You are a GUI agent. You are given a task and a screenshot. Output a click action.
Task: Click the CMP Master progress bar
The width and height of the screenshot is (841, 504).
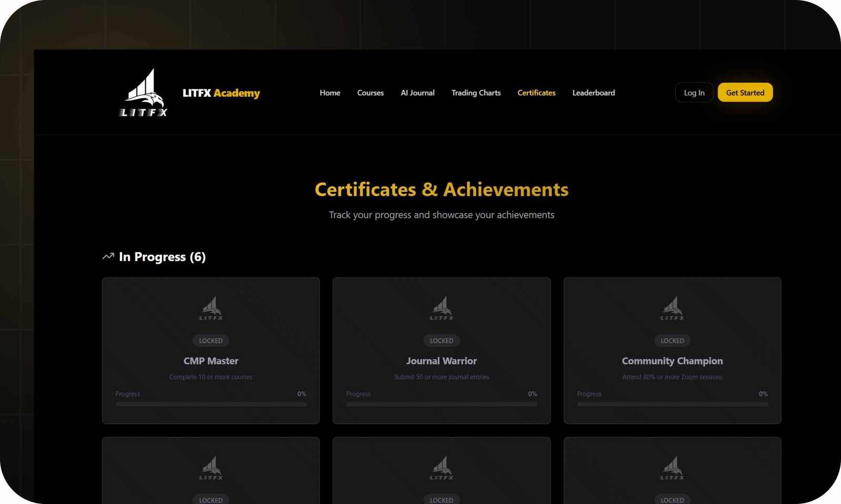coord(211,404)
